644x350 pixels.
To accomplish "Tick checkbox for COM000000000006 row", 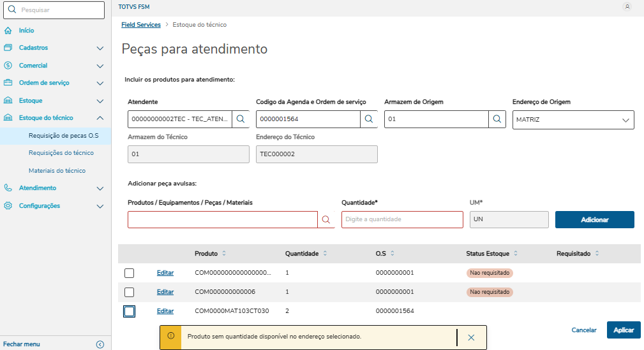I will [x=130, y=292].
